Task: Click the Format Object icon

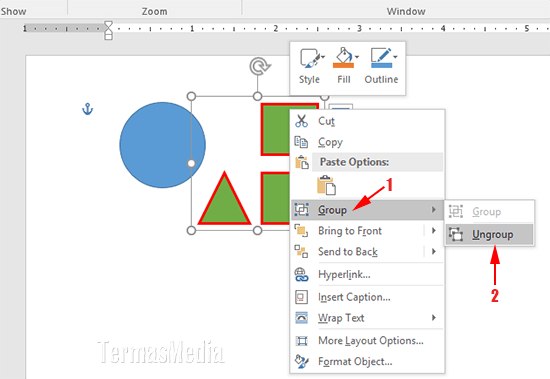Action: click(301, 361)
